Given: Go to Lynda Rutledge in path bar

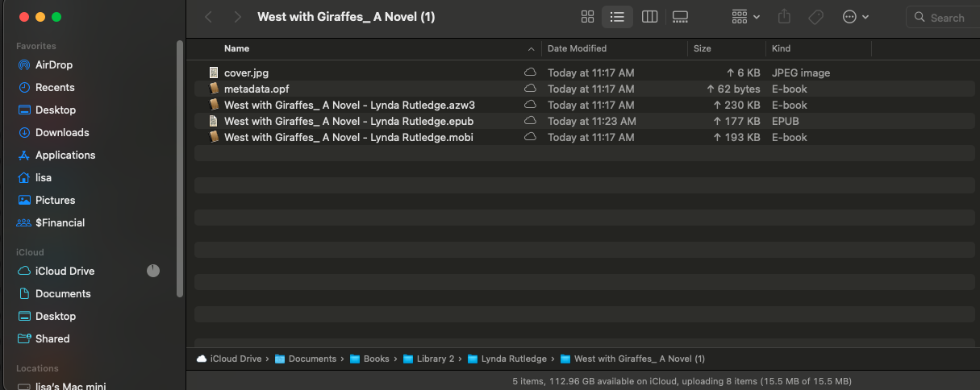Looking at the screenshot, I should (514, 359).
